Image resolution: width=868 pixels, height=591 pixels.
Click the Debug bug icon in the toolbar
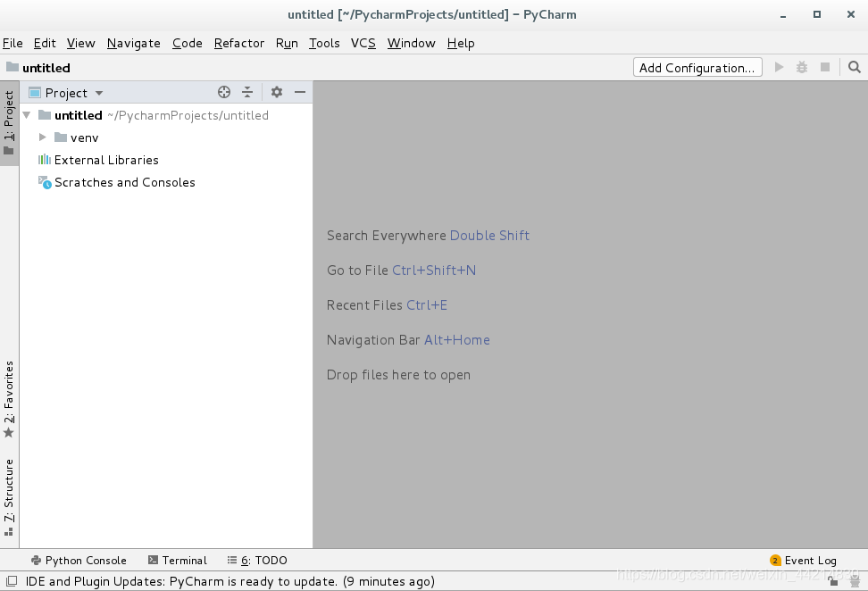coord(802,67)
